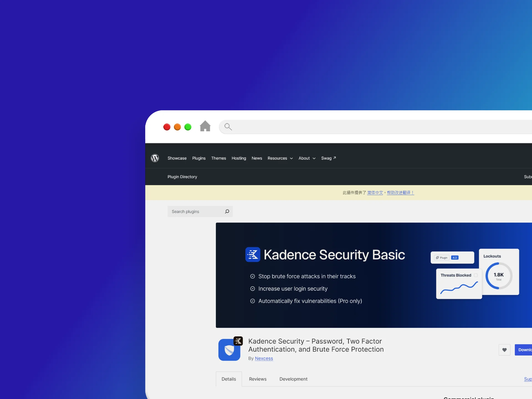532x399 pixels.
Task: Click the Kadence Security Basic banner image
Action: (374, 275)
